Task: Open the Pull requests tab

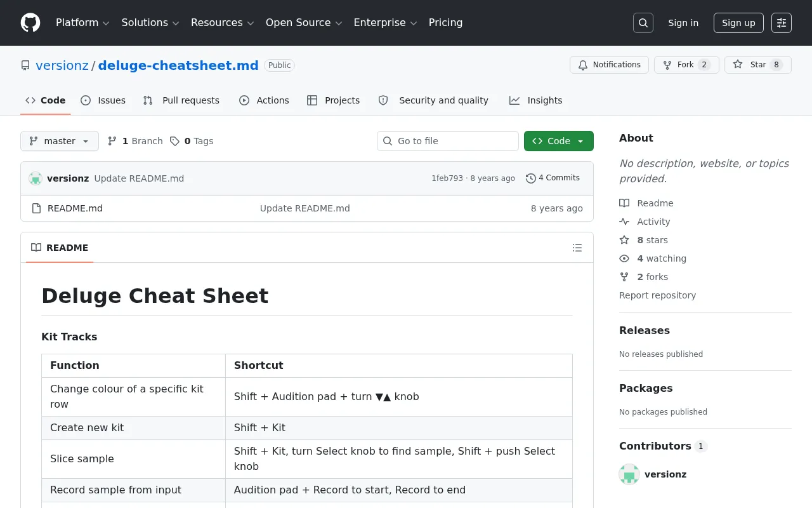Action: point(181,100)
